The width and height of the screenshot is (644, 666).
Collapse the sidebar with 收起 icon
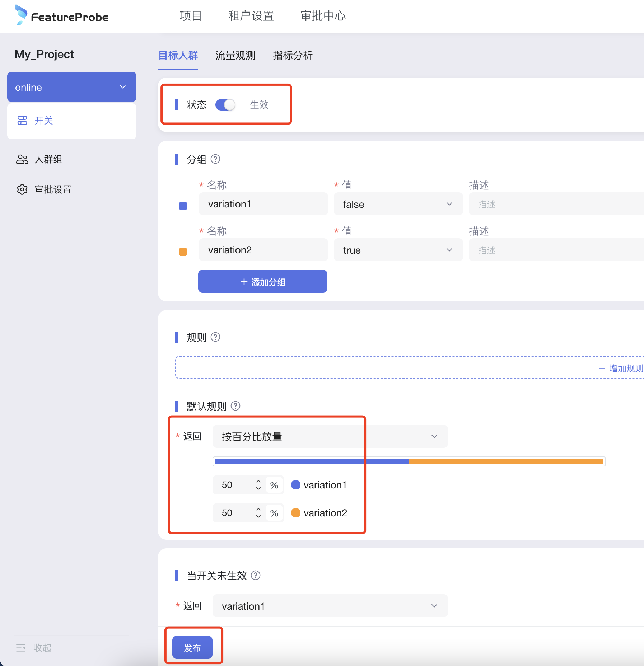(21, 648)
